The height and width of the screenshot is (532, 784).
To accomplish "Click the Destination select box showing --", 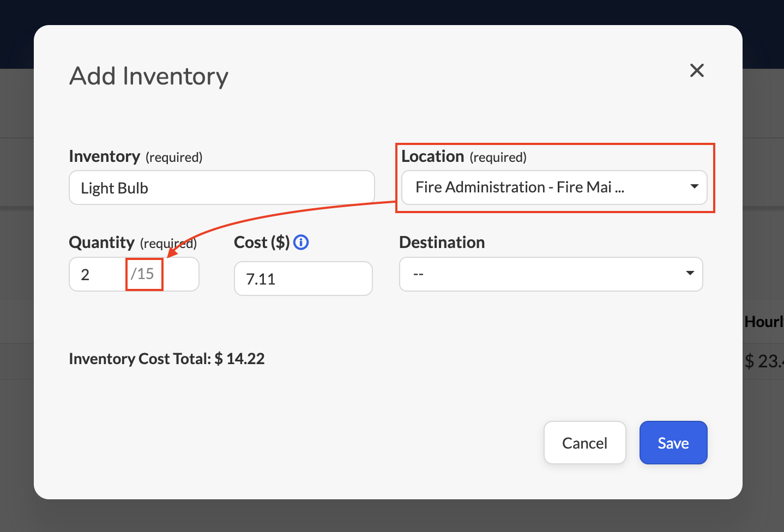I will click(x=551, y=274).
